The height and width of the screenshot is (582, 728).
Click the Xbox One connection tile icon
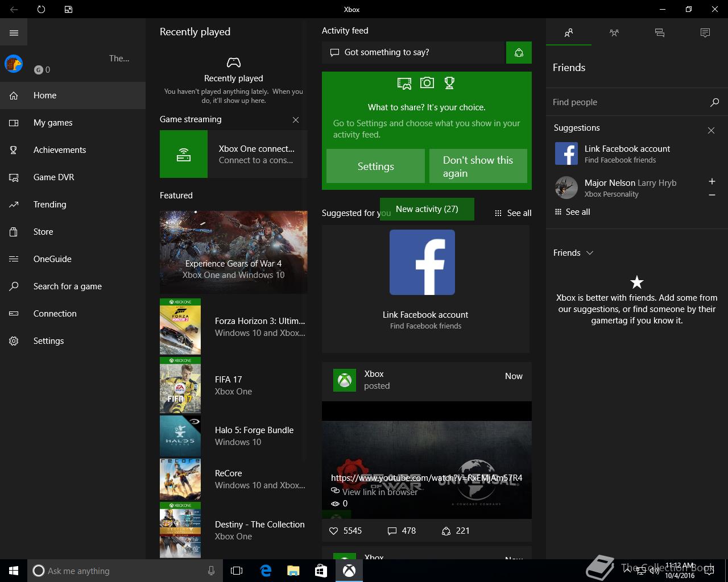click(184, 154)
